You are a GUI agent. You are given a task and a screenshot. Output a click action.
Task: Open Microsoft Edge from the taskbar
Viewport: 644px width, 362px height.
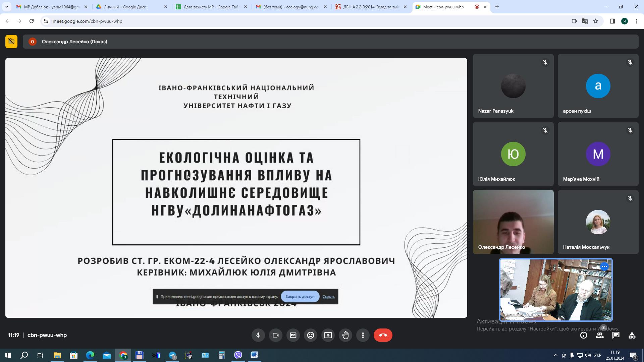coord(90,355)
